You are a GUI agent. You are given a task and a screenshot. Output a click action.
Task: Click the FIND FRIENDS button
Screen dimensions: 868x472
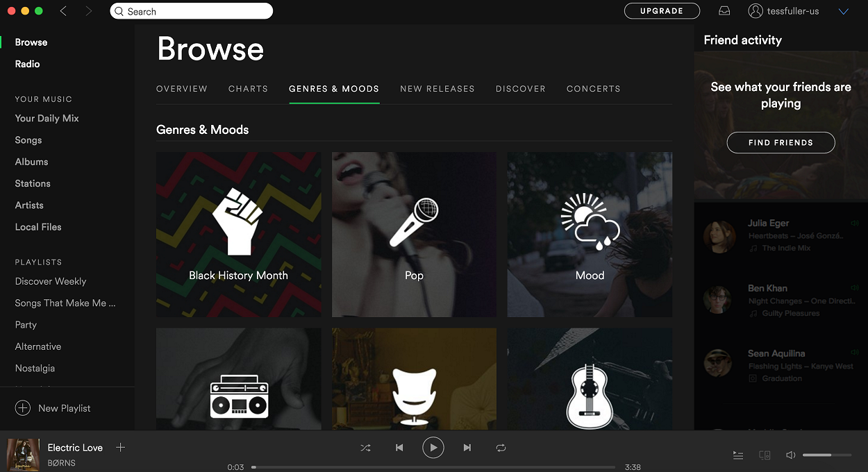[781, 142]
